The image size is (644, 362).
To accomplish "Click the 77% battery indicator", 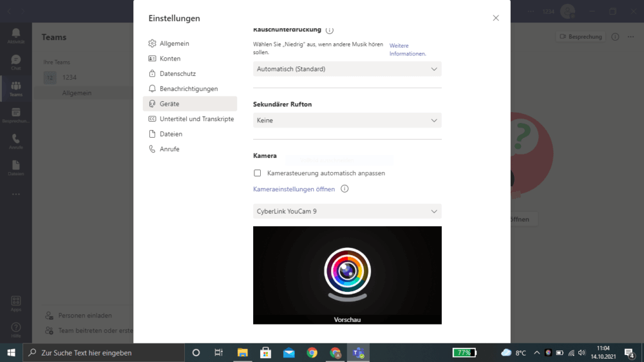I will tap(464, 352).
